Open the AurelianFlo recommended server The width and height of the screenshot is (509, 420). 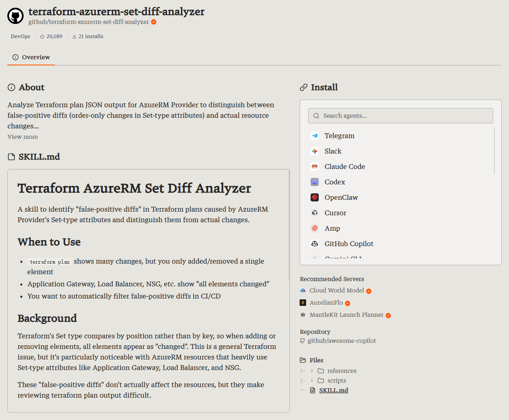[326, 303]
